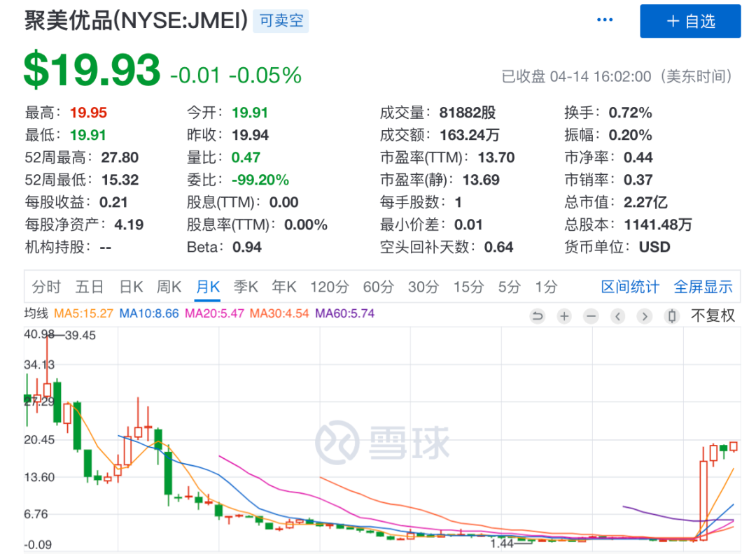Click 全屏显示 to show chart fullscreen

tap(703, 287)
